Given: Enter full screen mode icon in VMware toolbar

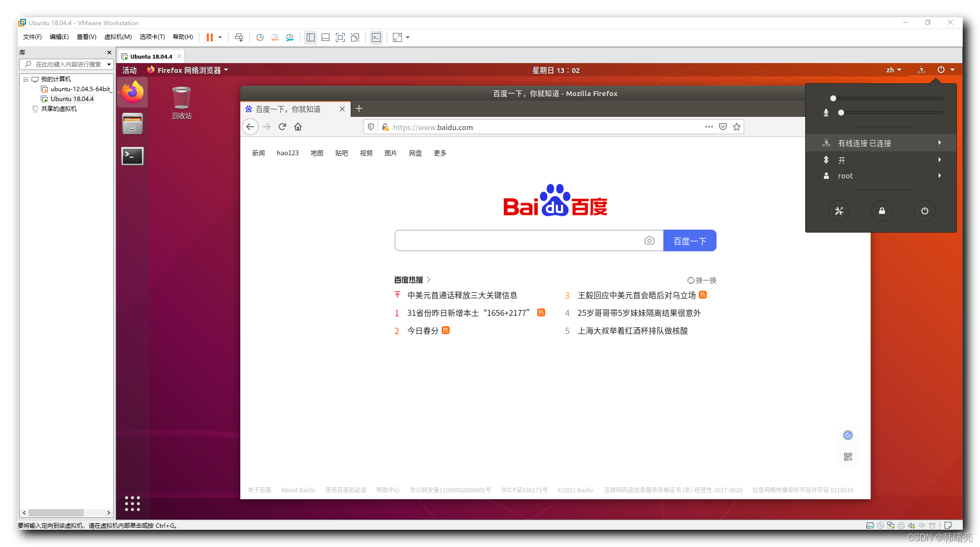Looking at the screenshot, I should [340, 37].
